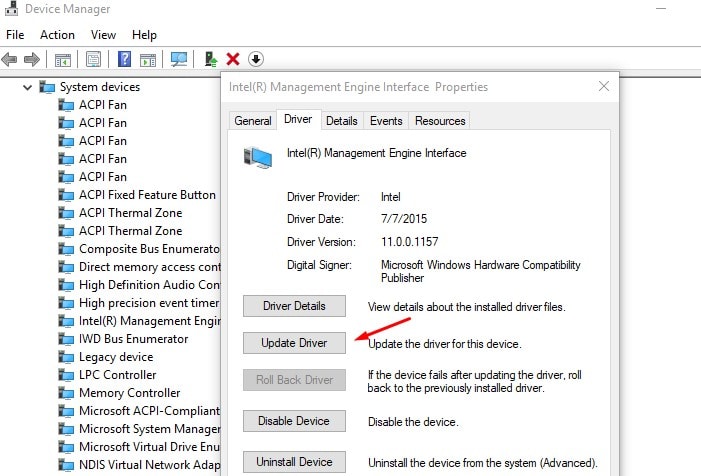Click the 'Digital Signer:' label
This screenshot has height=476, width=701.
pos(319,265)
